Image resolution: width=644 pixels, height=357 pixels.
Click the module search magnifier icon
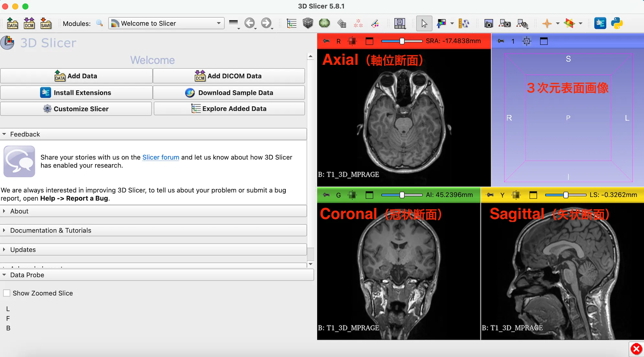100,23
